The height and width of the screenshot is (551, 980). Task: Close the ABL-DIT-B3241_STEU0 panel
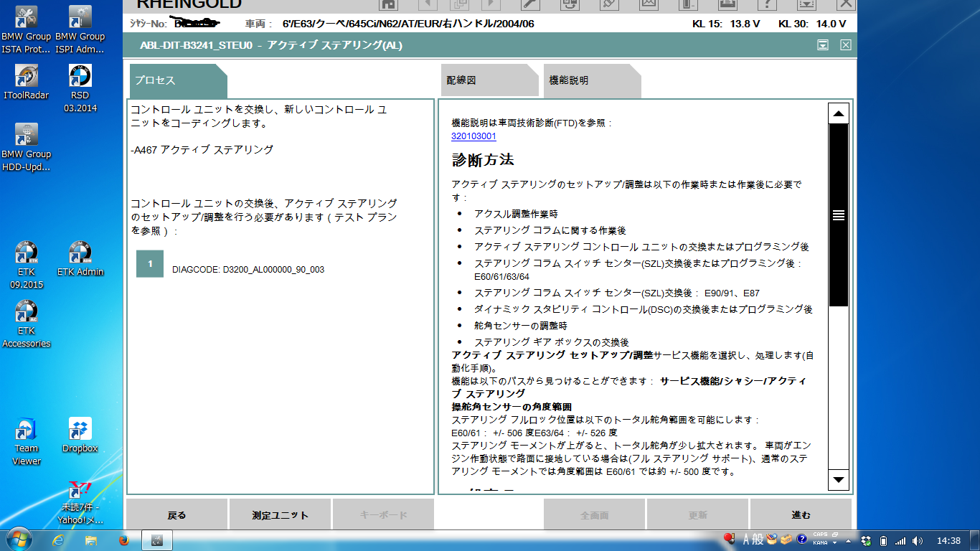(846, 45)
